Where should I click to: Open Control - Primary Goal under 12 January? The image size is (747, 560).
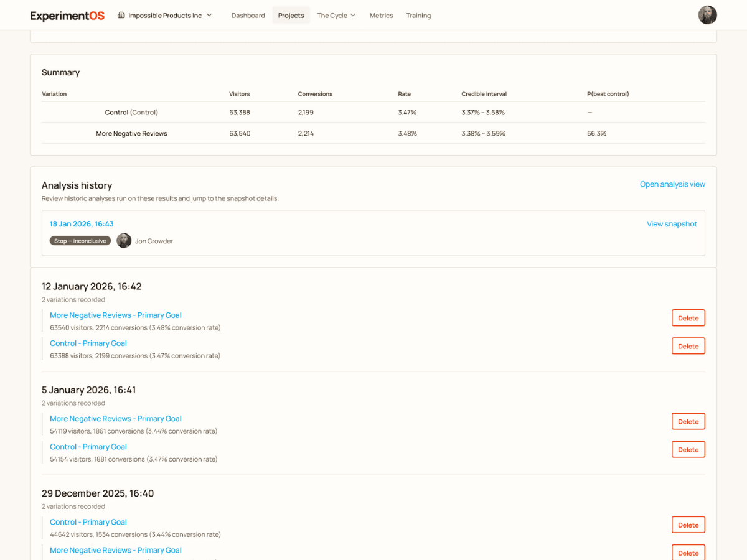point(88,343)
